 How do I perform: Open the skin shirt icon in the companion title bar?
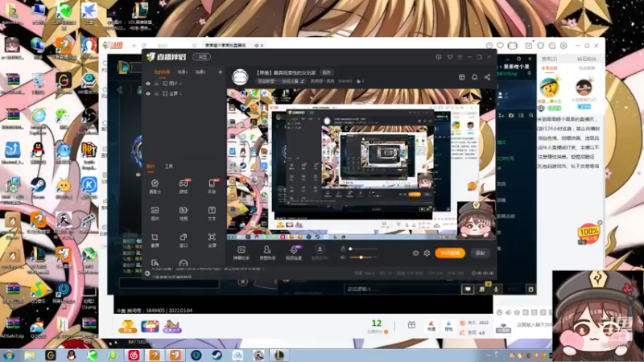pos(450,57)
